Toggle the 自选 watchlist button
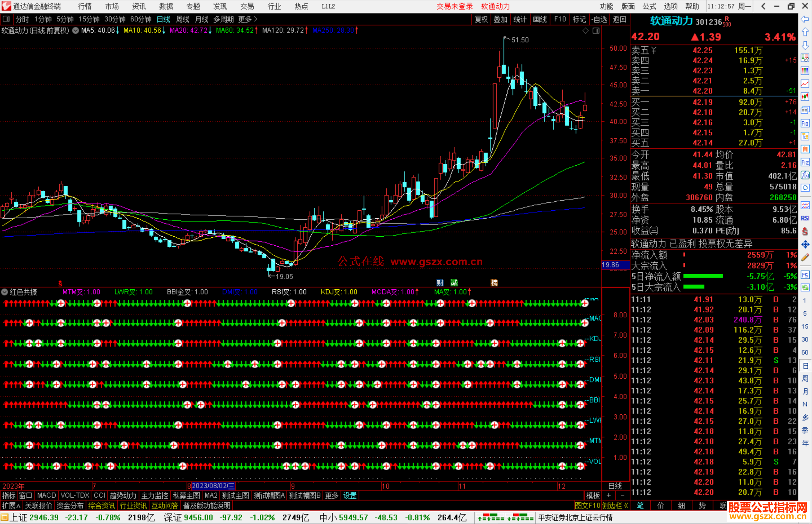 click(x=599, y=19)
